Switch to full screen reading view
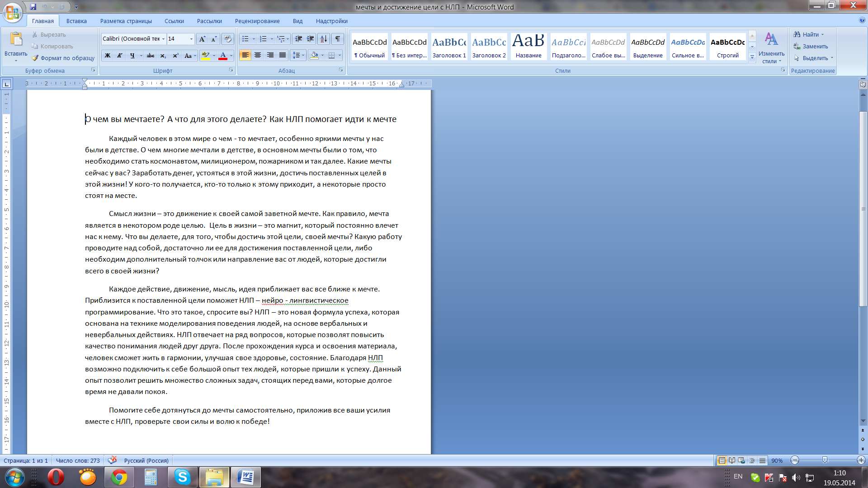868x488 pixels. click(732, 460)
